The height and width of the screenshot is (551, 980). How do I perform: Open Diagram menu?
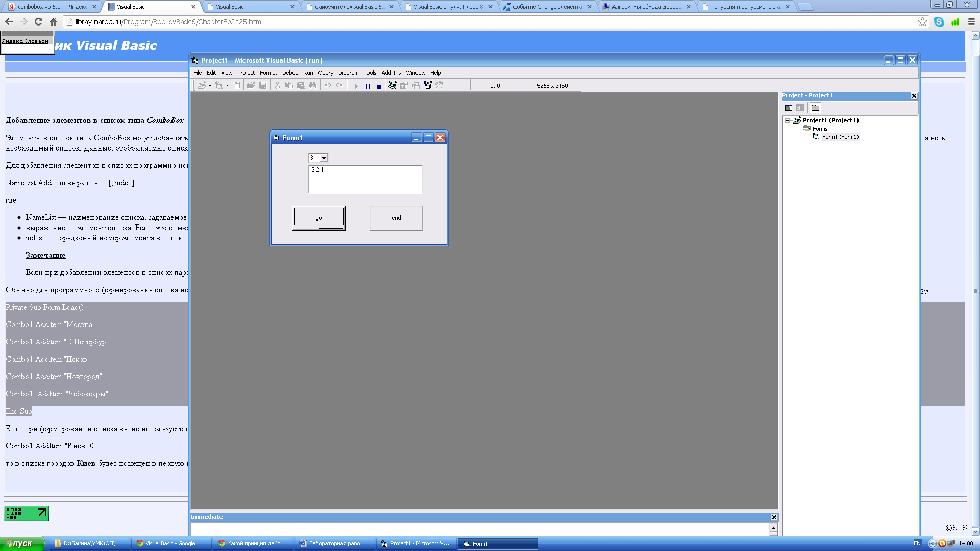[x=349, y=73]
